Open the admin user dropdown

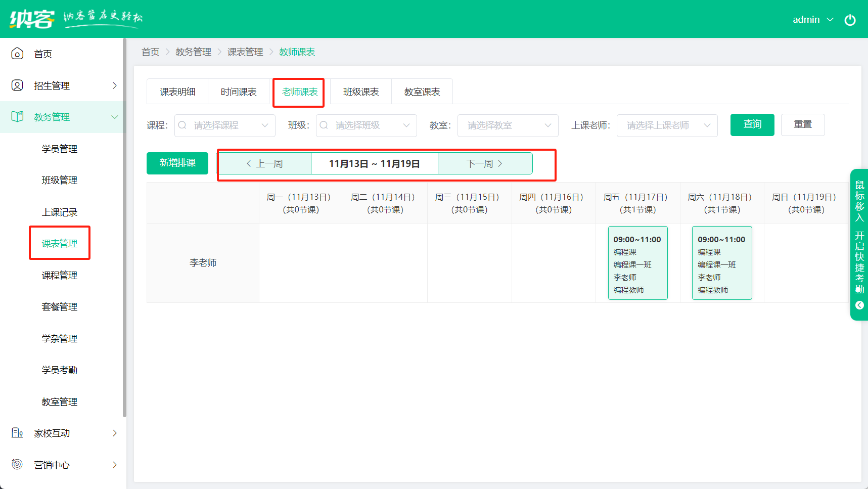tap(812, 20)
